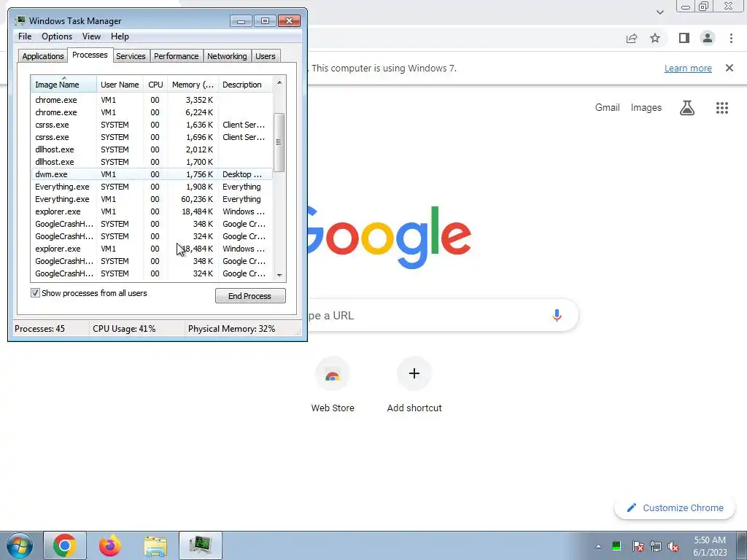Open Chrome's three-dot menu
The width and height of the screenshot is (747, 560).
pyautogui.click(x=731, y=38)
